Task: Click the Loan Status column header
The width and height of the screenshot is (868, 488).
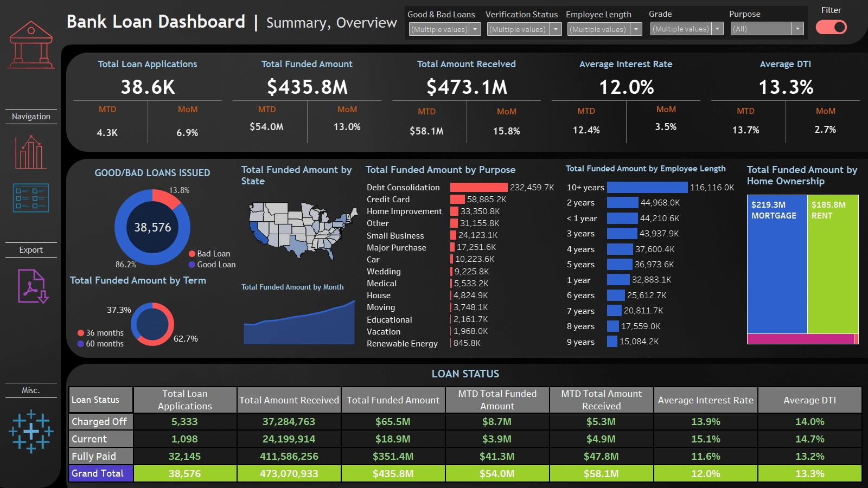Action: coord(100,400)
